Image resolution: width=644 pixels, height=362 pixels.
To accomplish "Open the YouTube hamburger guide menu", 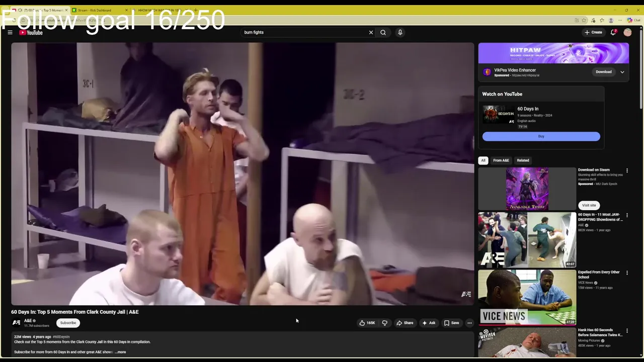I will (x=10, y=33).
